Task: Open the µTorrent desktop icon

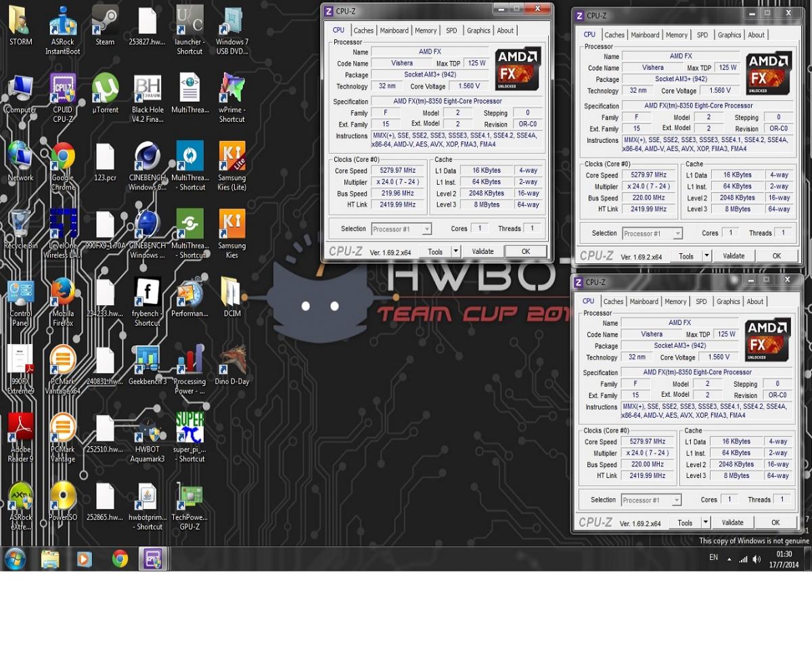Action: coord(105,93)
